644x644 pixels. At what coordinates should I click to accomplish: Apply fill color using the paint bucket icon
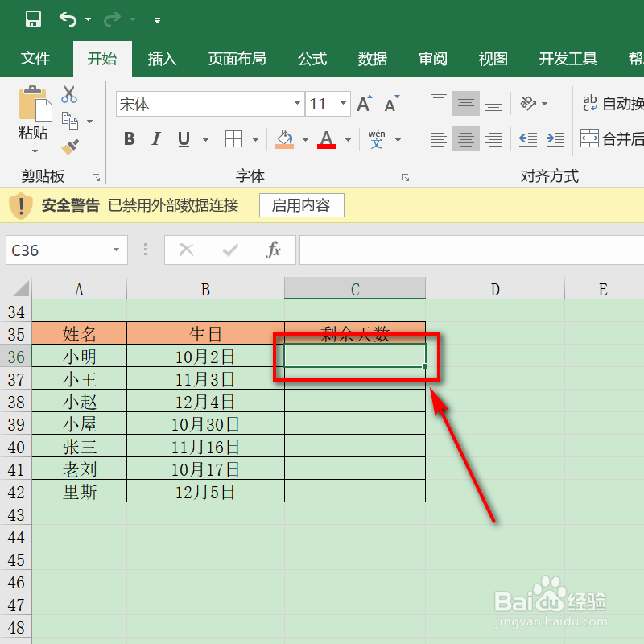point(286,138)
